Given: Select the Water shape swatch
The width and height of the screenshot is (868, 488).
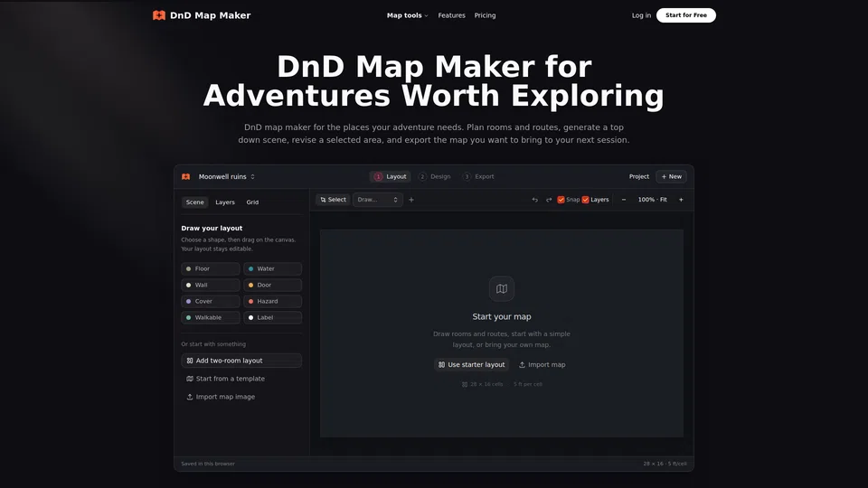Looking at the screenshot, I should 272,269.
